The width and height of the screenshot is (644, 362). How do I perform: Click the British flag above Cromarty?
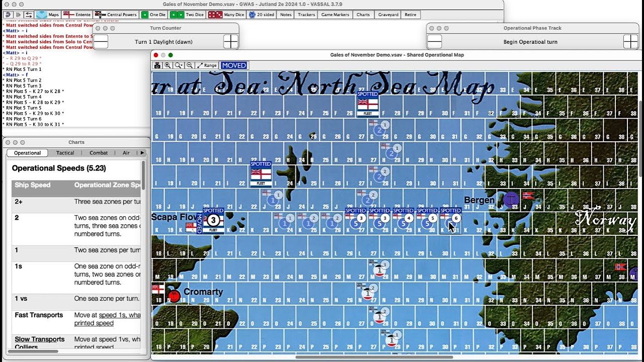click(158, 289)
